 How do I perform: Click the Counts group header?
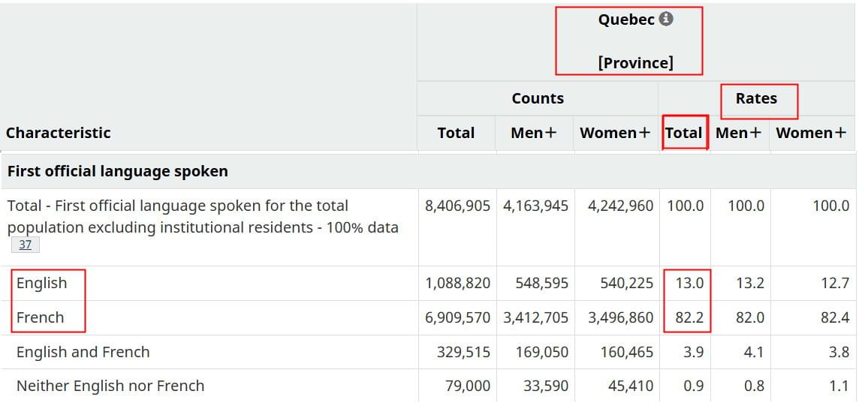pyautogui.click(x=538, y=98)
